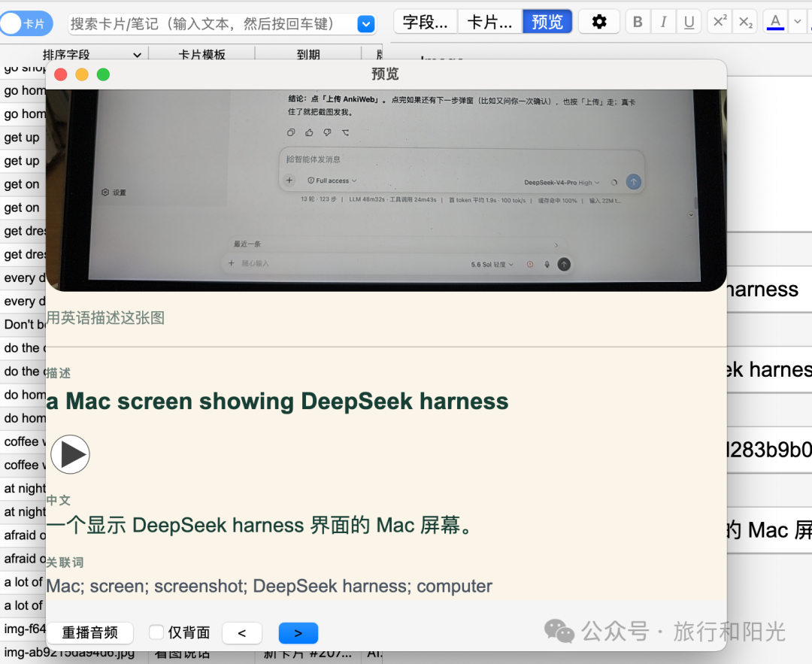Open the search history dropdown arrow
The image size is (812, 664).
(x=366, y=24)
